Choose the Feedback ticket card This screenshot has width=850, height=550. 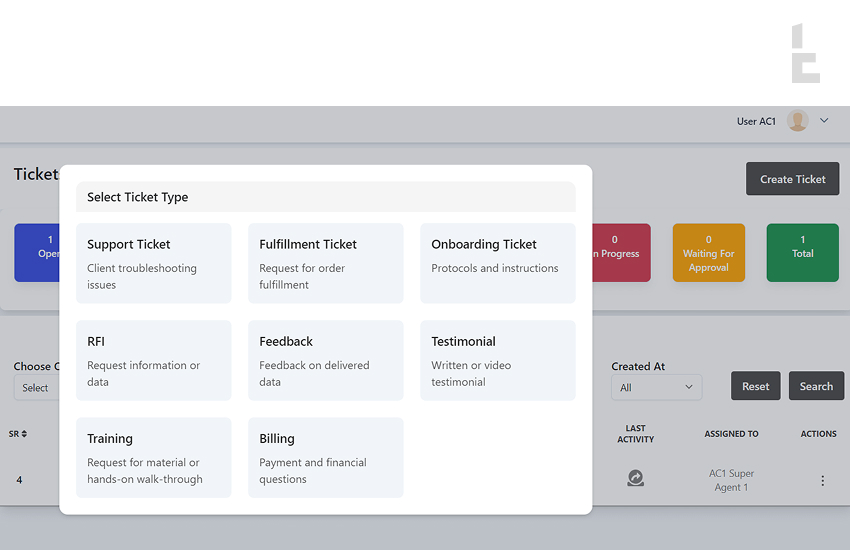(325, 360)
